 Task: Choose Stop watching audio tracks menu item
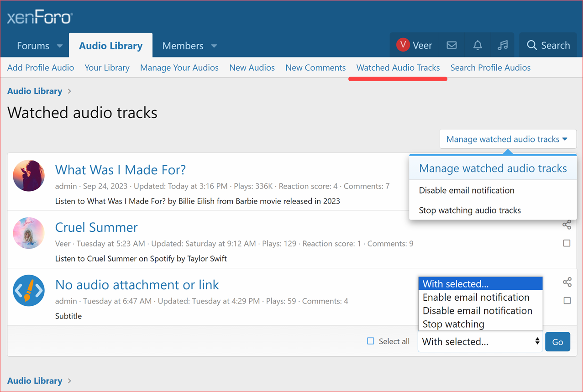470,210
